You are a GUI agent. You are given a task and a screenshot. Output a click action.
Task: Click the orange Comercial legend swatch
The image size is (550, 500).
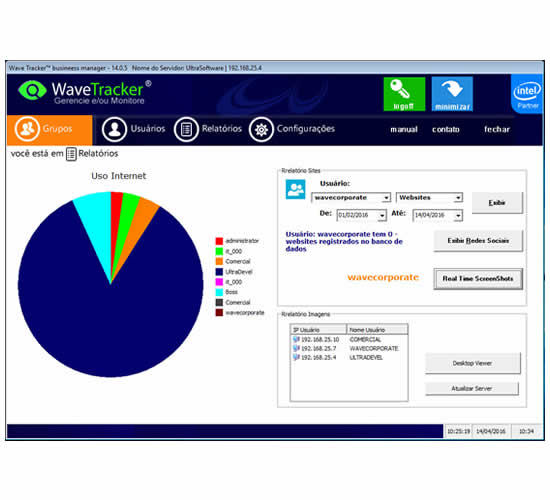pyautogui.click(x=219, y=261)
